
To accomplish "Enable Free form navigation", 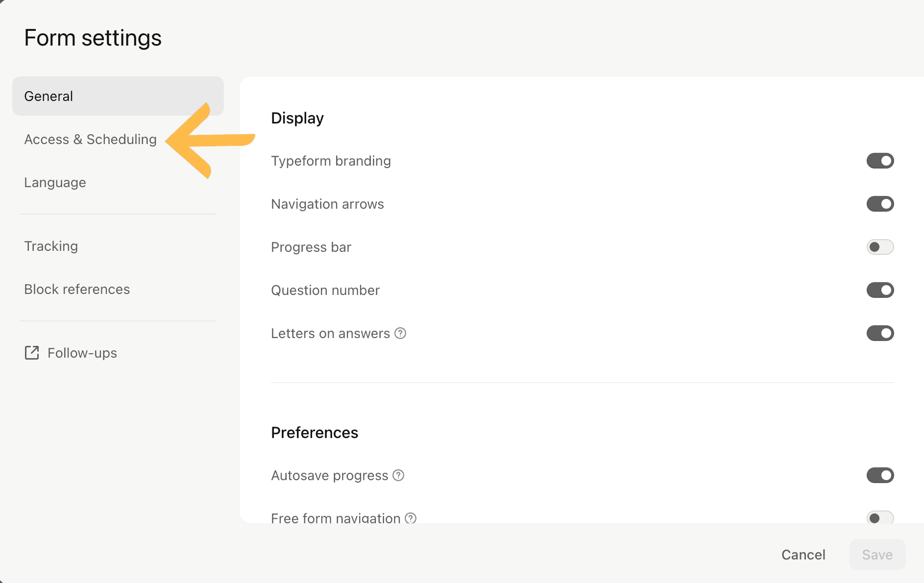I will (880, 518).
